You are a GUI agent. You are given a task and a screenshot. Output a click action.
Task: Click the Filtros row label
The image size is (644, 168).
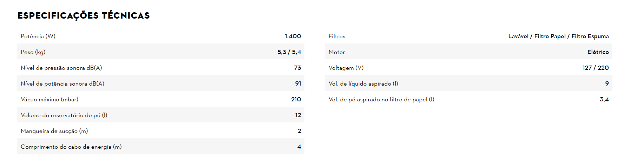point(337,36)
